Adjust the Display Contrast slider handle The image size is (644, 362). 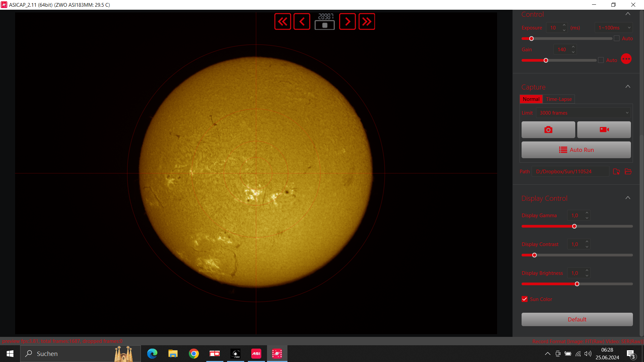pyautogui.click(x=534, y=255)
